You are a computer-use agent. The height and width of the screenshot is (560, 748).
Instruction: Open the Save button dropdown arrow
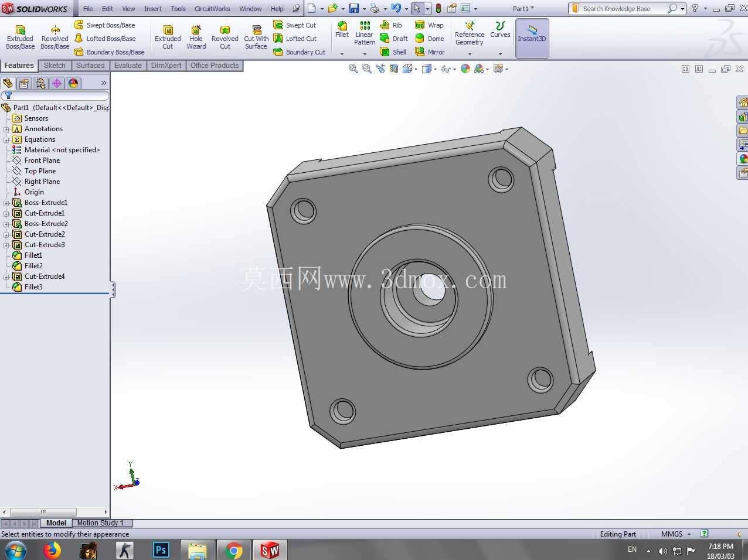364,9
